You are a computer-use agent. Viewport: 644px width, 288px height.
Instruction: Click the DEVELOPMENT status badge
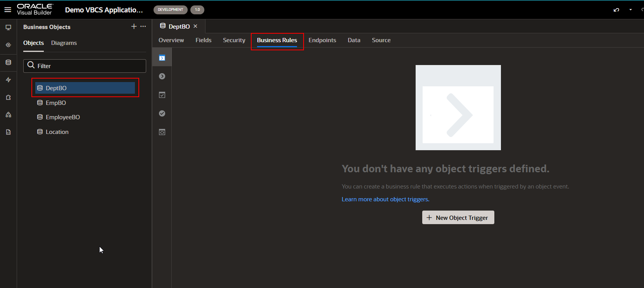[x=171, y=10]
